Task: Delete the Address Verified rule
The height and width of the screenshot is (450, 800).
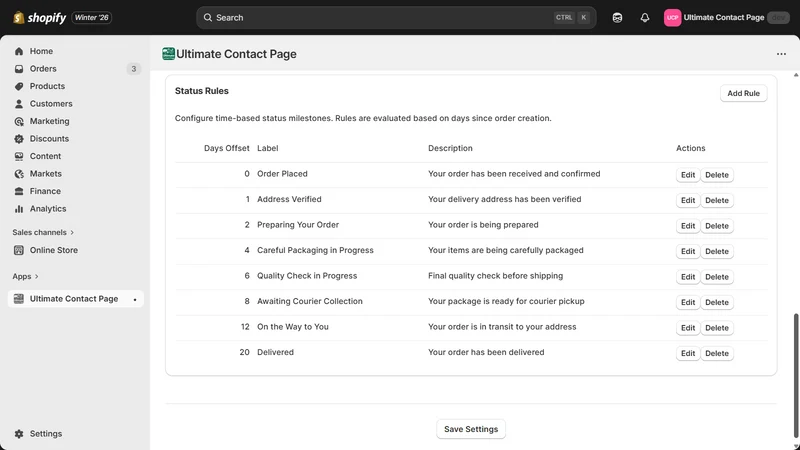Action: (x=717, y=200)
